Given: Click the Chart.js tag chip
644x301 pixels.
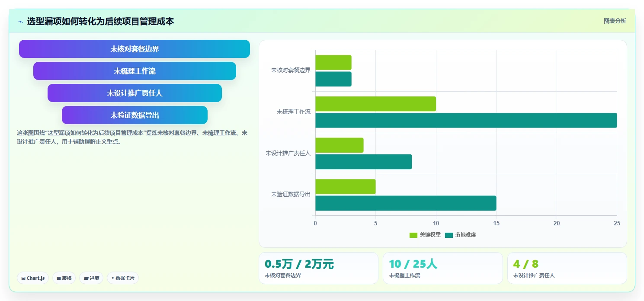Looking at the screenshot, I should pos(33,278).
